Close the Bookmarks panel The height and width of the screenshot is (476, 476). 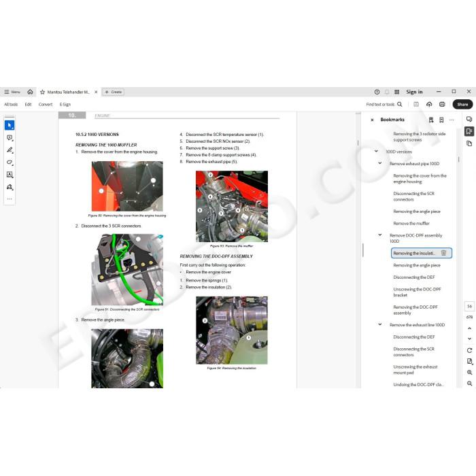tap(372, 120)
